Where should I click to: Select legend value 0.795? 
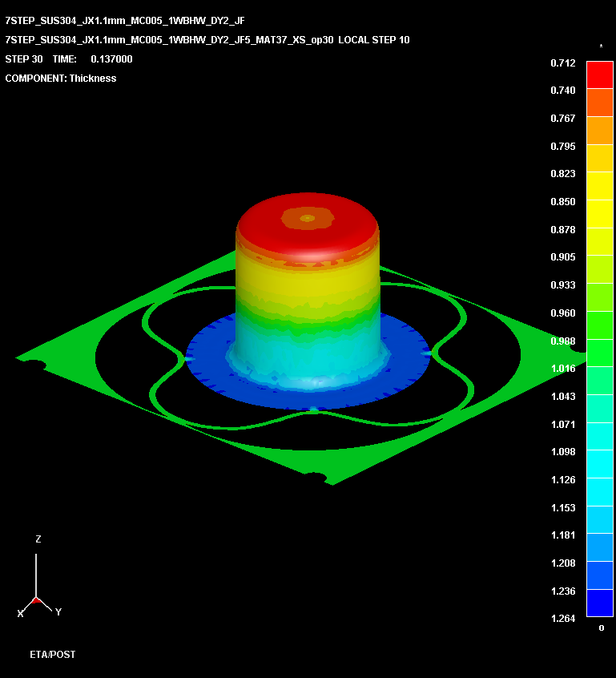(x=563, y=146)
